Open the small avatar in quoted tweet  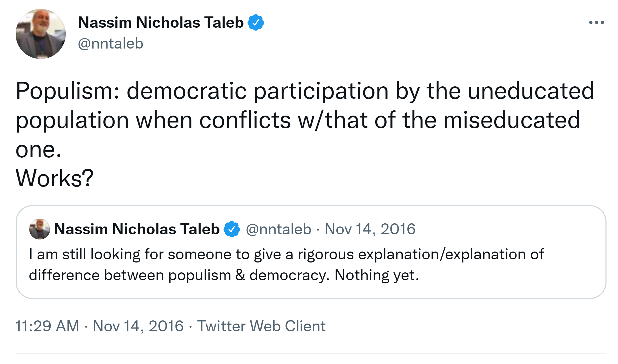pos(39,229)
